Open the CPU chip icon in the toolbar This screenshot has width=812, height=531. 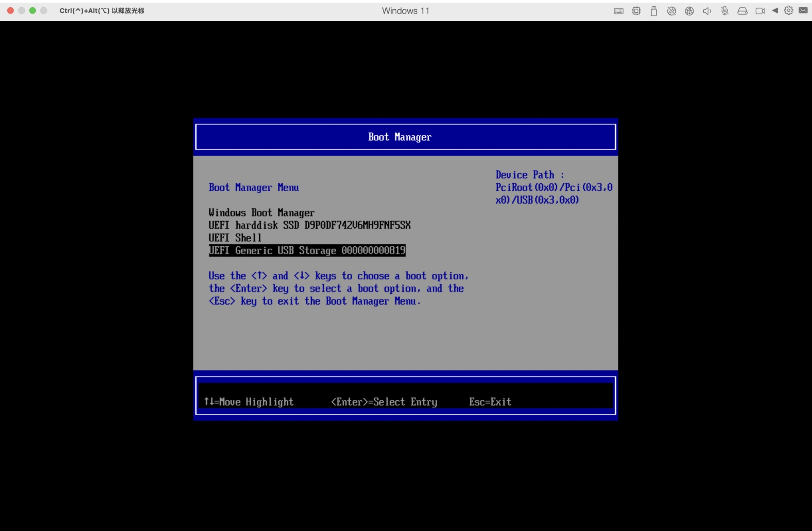click(636, 11)
